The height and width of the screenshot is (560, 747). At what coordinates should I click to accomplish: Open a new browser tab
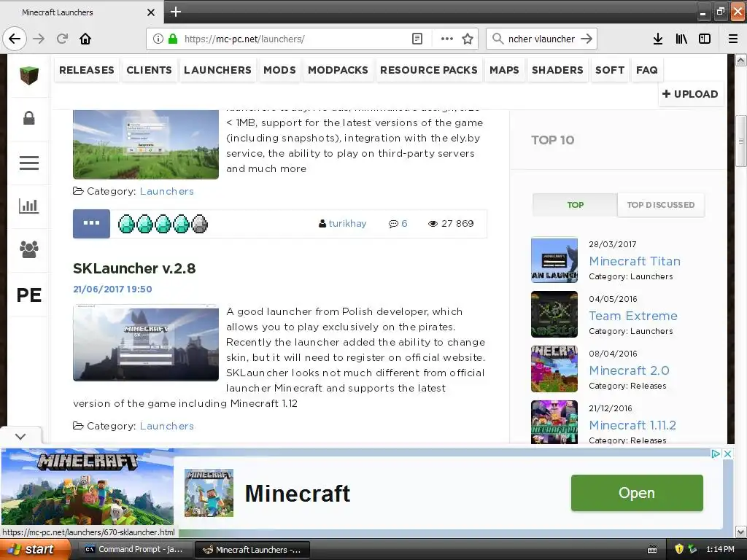click(175, 12)
